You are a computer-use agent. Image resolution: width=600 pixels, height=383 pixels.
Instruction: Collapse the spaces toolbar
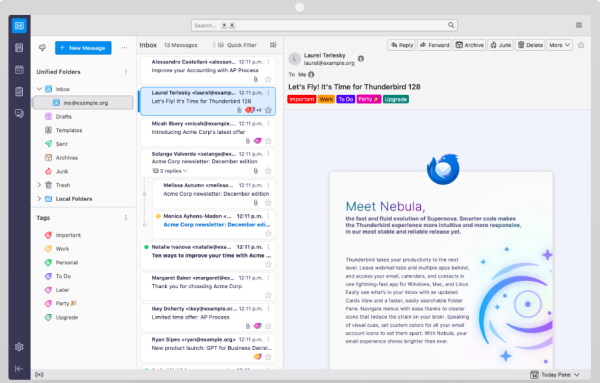point(19,368)
